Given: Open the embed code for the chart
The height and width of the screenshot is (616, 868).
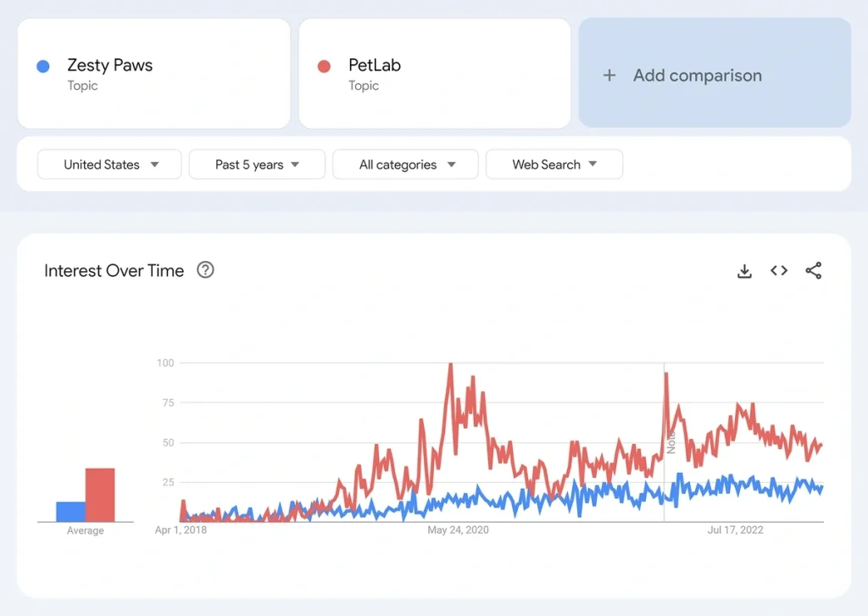Looking at the screenshot, I should [778, 270].
